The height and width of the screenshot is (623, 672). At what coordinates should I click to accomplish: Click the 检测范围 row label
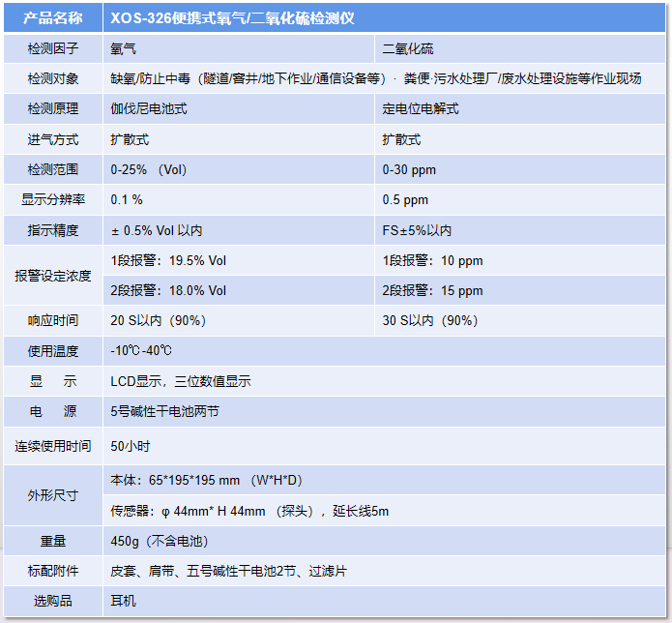(53, 170)
